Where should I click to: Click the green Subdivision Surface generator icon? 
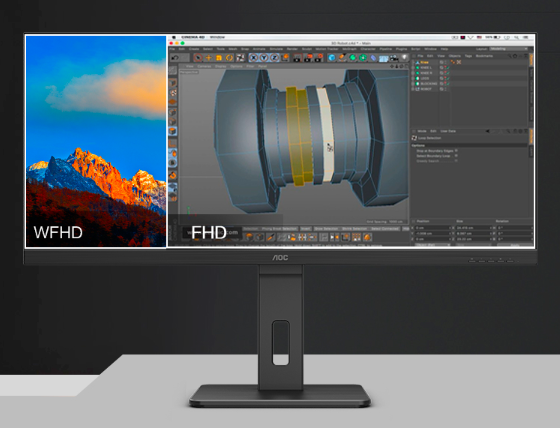(x=352, y=58)
